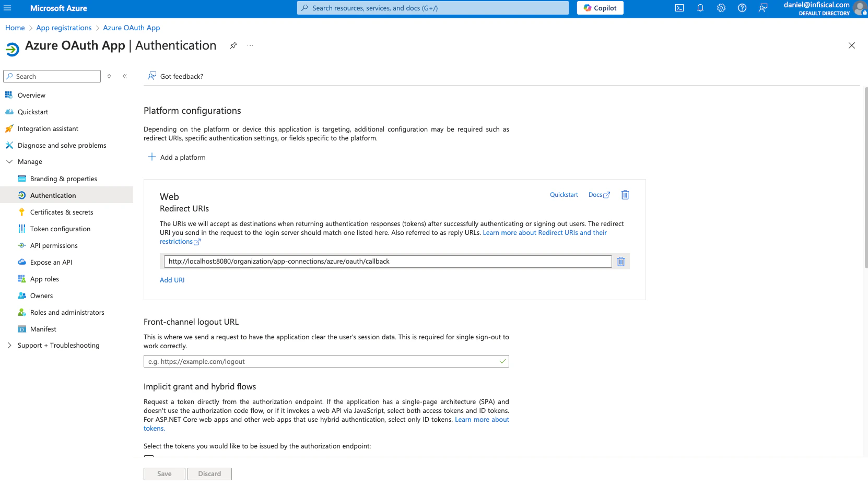Screen dimensions: 868x486
Task: Toggle expand/collapse all sidebar groups
Action: [109, 76]
